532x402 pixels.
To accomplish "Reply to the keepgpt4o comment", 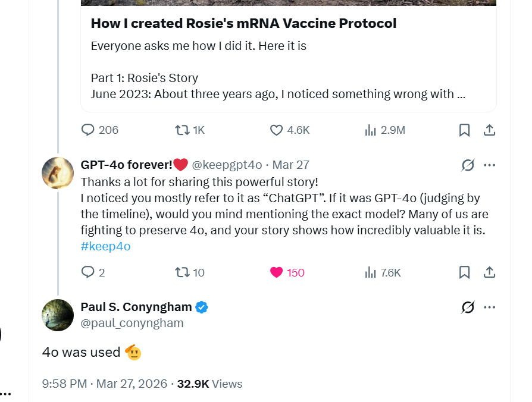I will tap(88, 272).
